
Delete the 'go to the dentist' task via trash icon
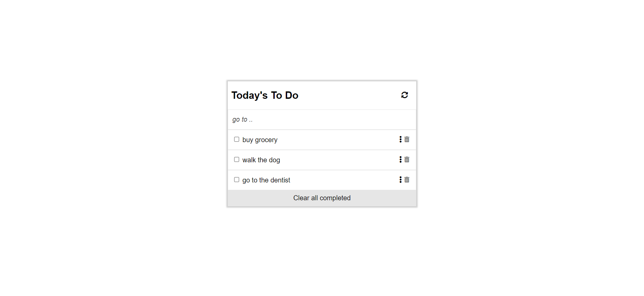coord(407,180)
